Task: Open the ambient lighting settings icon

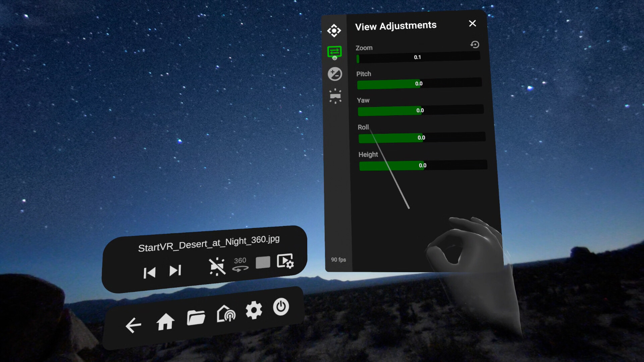Action: click(x=335, y=96)
